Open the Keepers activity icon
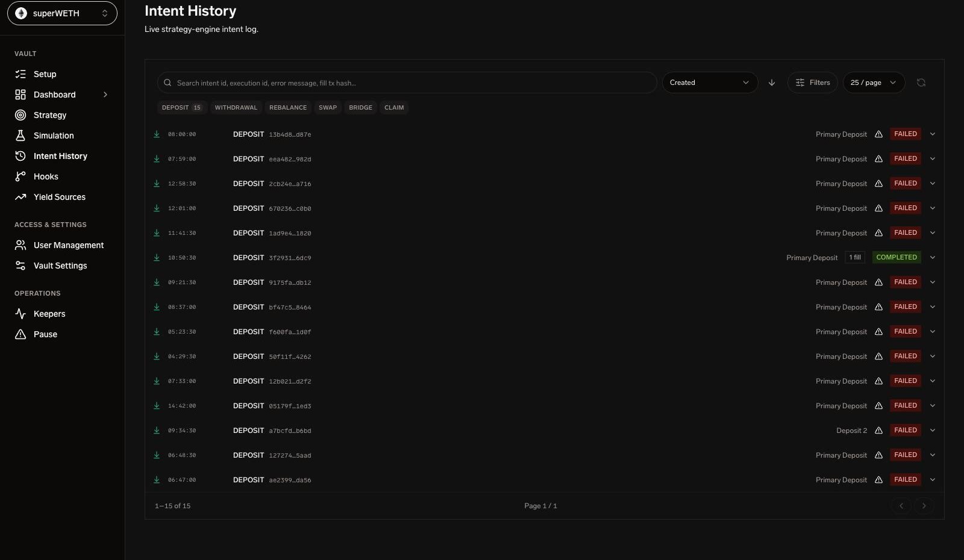The image size is (964, 560). click(x=20, y=314)
